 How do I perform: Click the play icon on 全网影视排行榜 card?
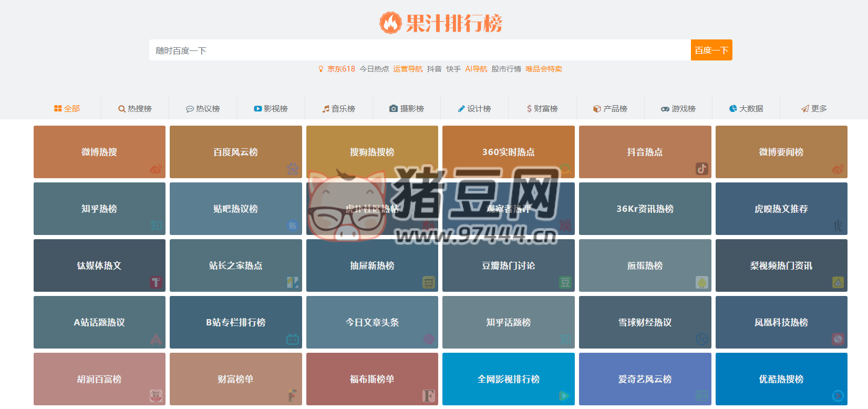point(565,396)
